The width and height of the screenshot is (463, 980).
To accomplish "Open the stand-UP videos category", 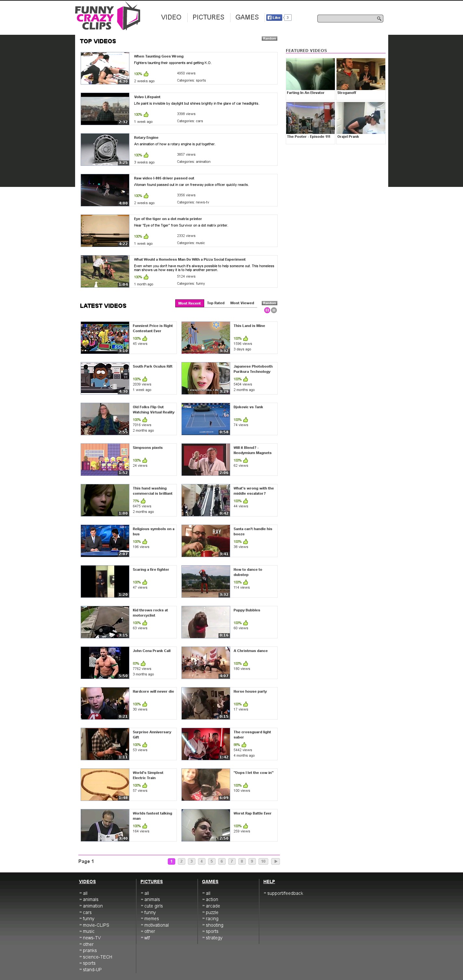I will tap(92, 969).
